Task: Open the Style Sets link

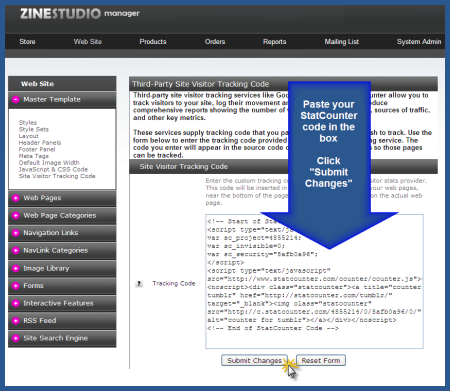Action: (34, 129)
